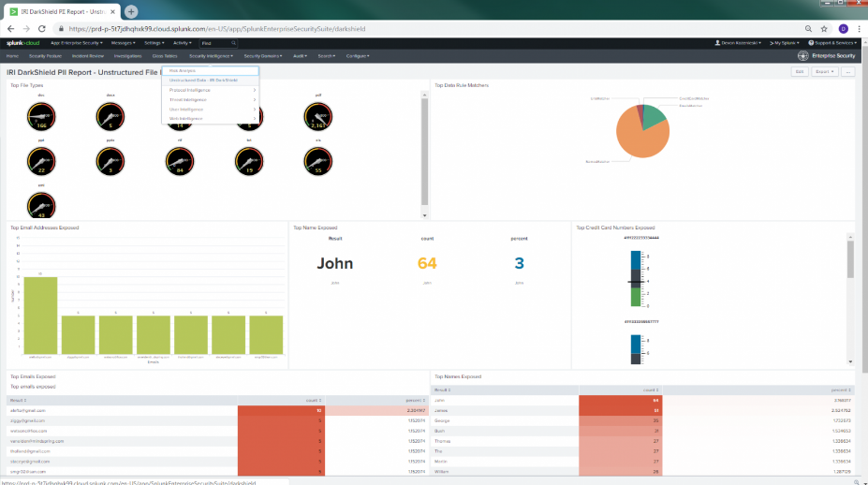This screenshot has height=485, width=868.
Task: Open the Security Domains dropdown menu
Action: pos(263,56)
